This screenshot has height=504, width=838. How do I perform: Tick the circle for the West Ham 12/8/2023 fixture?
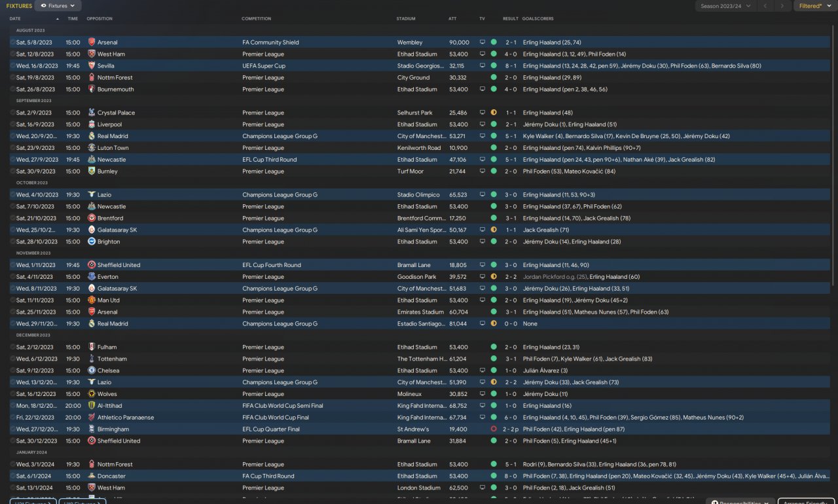(x=12, y=54)
